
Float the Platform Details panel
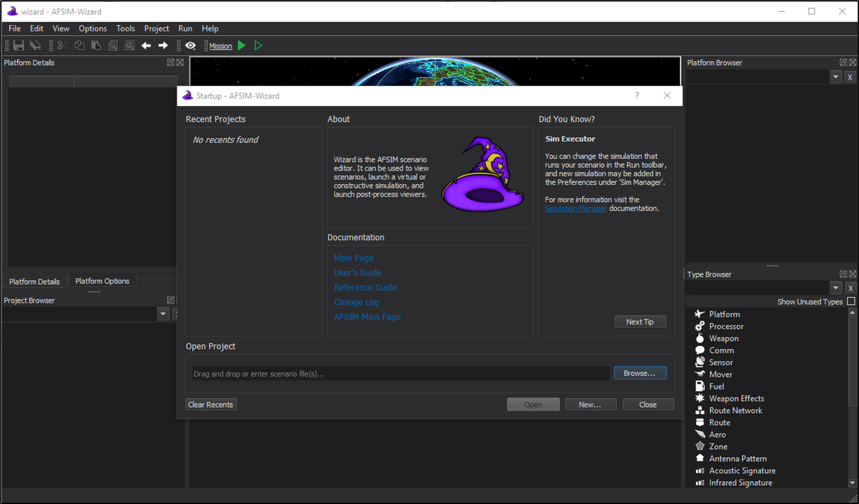click(171, 63)
